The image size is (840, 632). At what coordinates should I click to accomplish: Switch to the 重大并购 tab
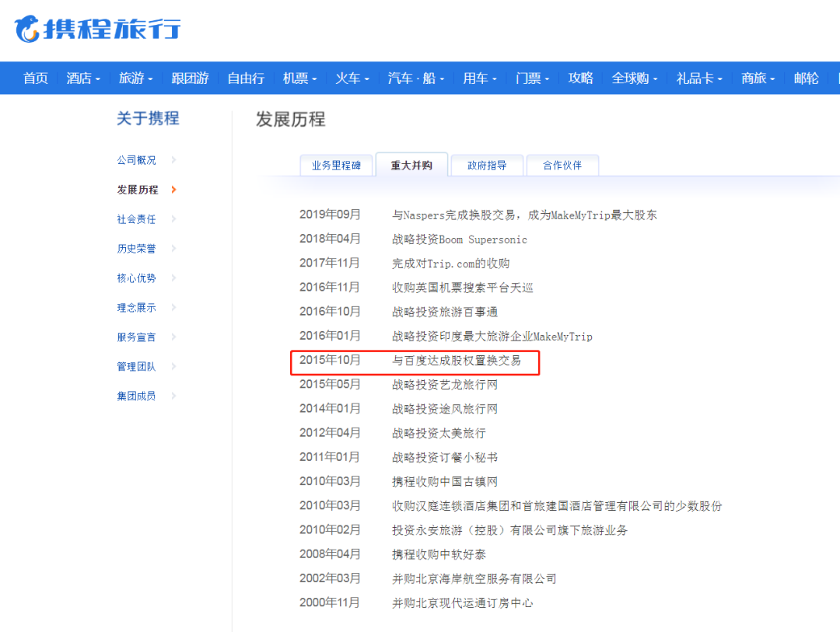tap(411, 165)
